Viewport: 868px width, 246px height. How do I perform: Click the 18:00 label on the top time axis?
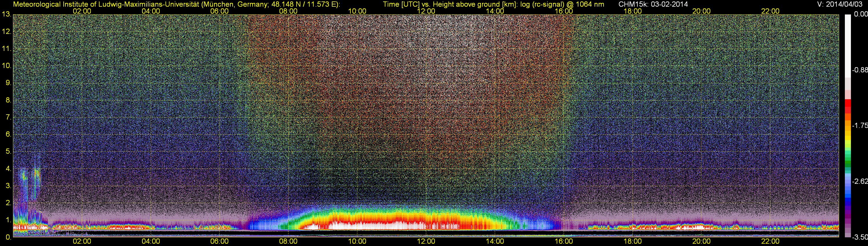pyautogui.click(x=632, y=11)
